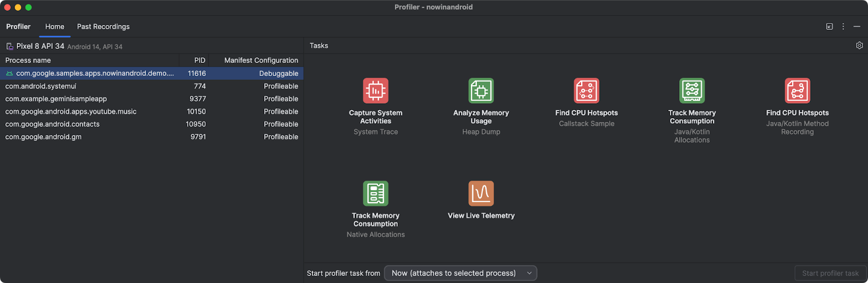Click the Start profiler task button

(x=830, y=273)
